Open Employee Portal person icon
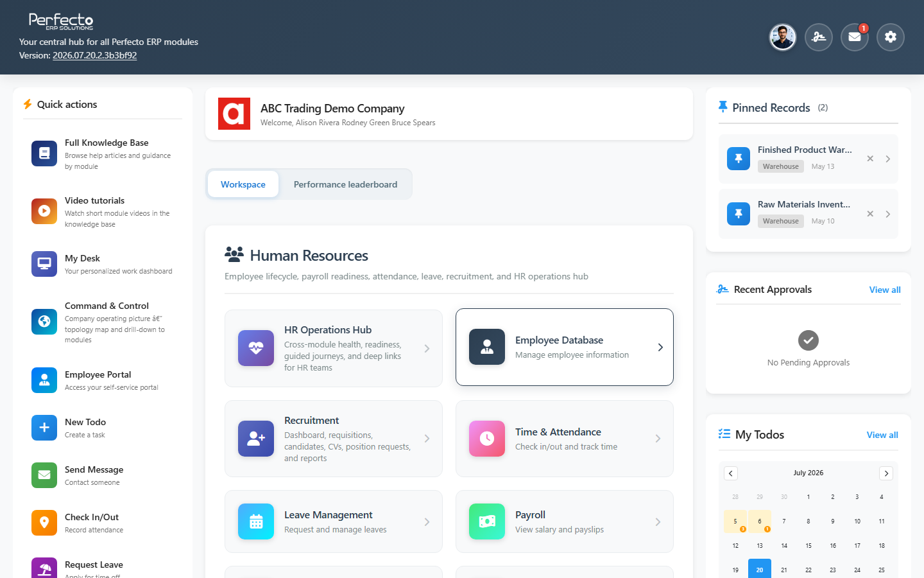This screenshot has width=924, height=578. tap(44, 380)
